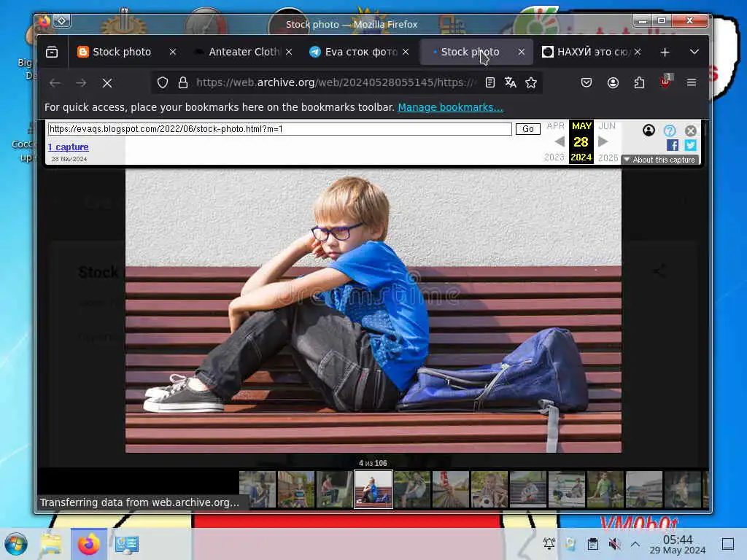747x560 pixels.
Task: Select highlighted fourth thumbnail
Action: point(373,489)
